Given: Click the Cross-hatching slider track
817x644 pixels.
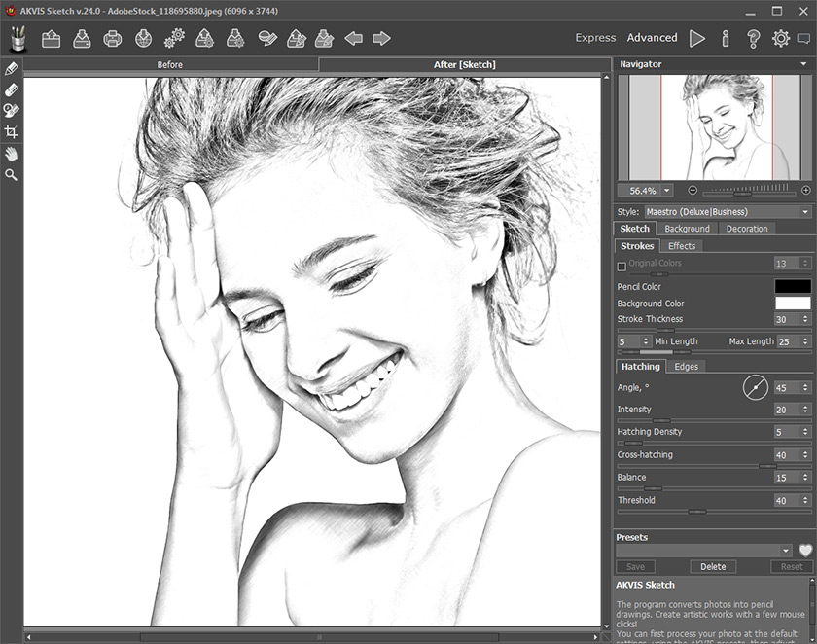Looking at the screenshot, I should tap(714, 466).
